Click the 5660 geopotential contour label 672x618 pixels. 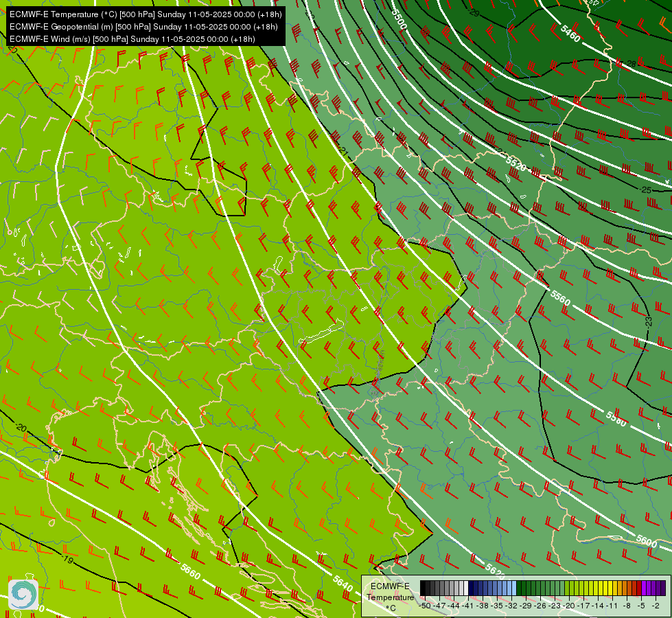click(190, 571)
